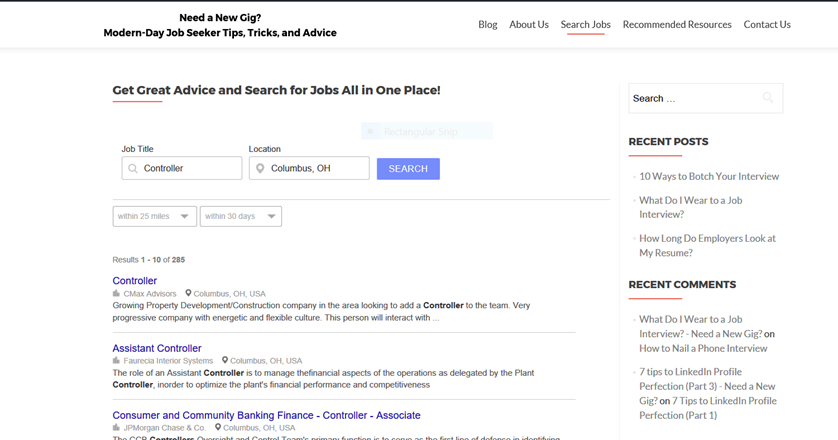This screenshot has width=838, height=440.
Task: Click building icon beside JPMorgan Chase & Co.
Action: tap(116, 427)
